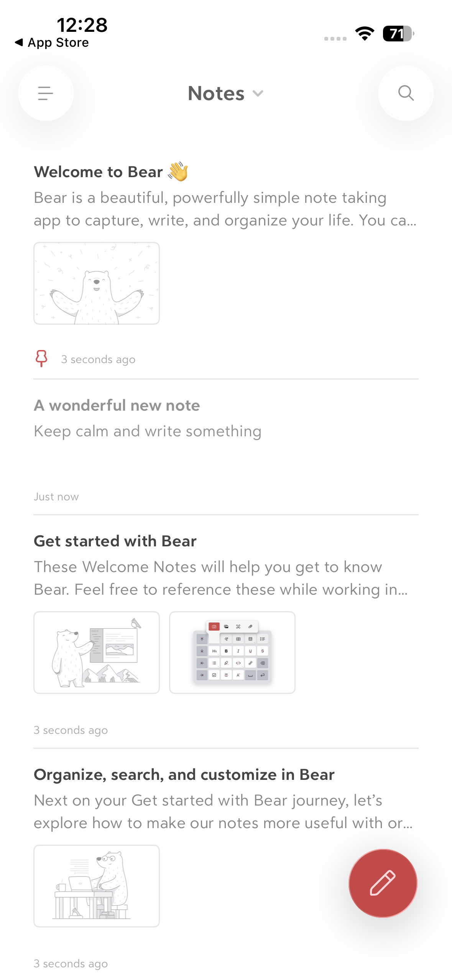Tap the keyboard shortcuts grid thumbnail
452x980 pixels.
pyautogui.click(x=232, y=653)
